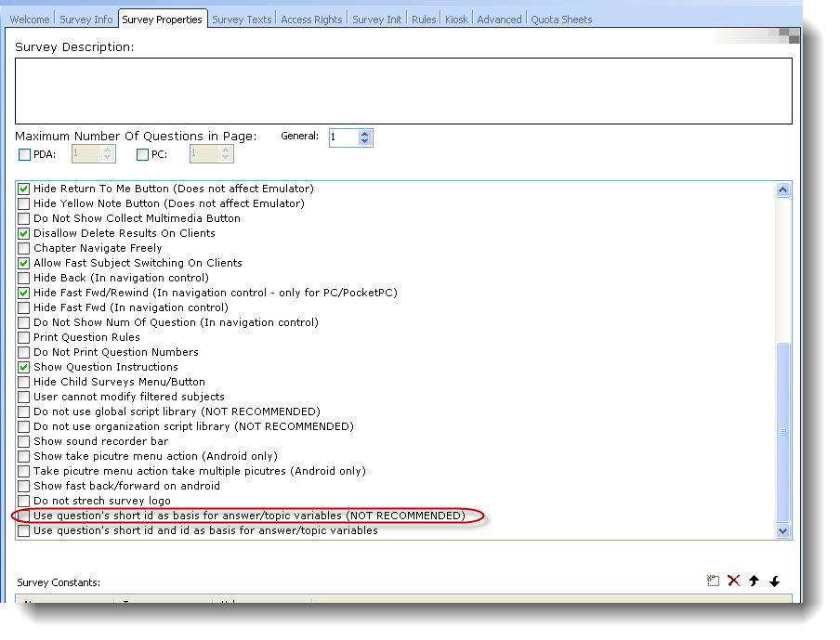Uncheck Hide Return To Me Button
Image resolution: width=840 pixels, height=640 pixels.
coord(23,189)
